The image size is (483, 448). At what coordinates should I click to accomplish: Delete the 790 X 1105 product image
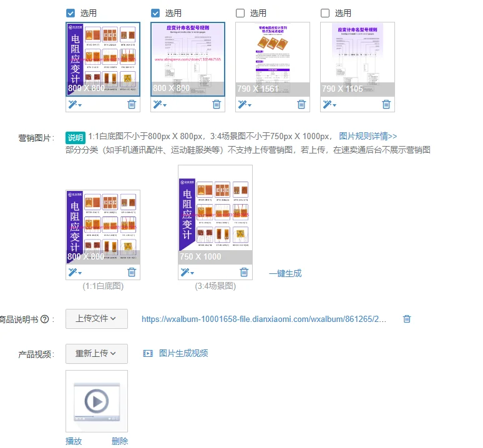[x=386, y=104]
